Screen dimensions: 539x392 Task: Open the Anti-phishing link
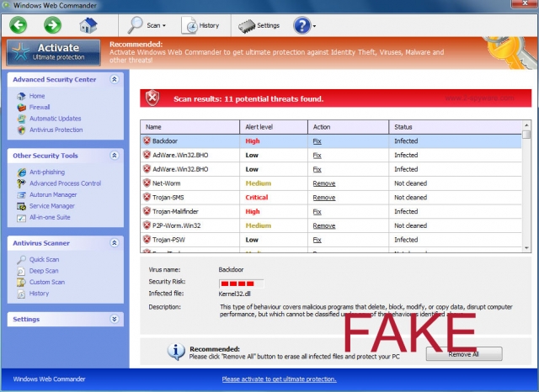(47, 172)
